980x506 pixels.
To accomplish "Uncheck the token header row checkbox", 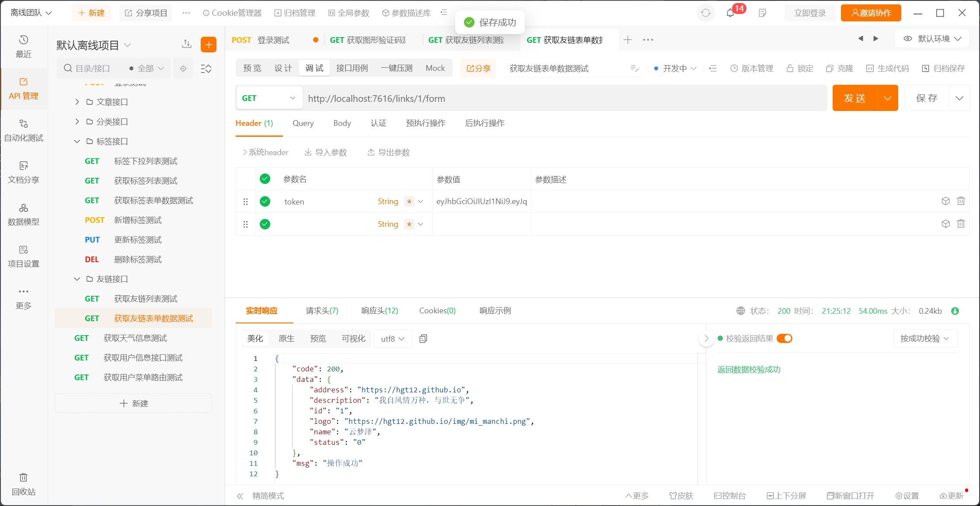I will [x=265, y=201].
